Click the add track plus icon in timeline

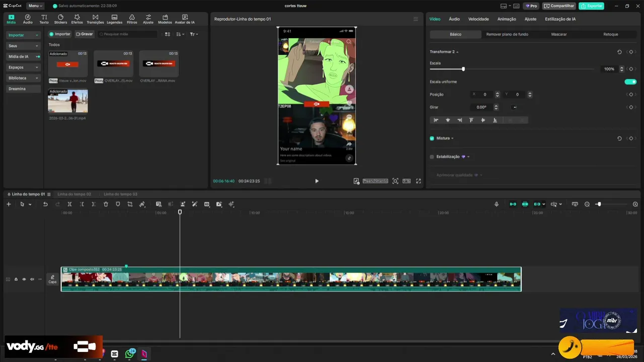[x=9, y=204]
